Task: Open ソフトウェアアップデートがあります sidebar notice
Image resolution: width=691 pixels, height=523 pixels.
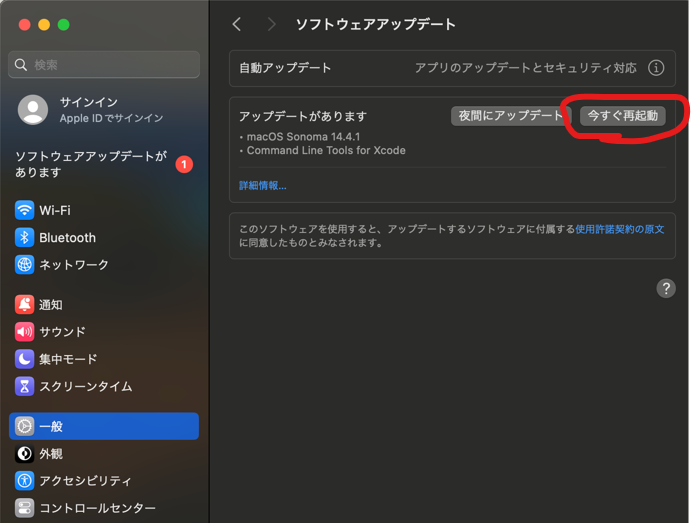Action: [104, 164]
